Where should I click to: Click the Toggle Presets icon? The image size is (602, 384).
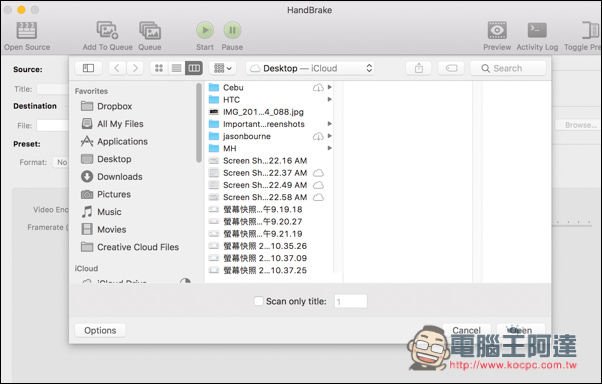pos(590,30)
